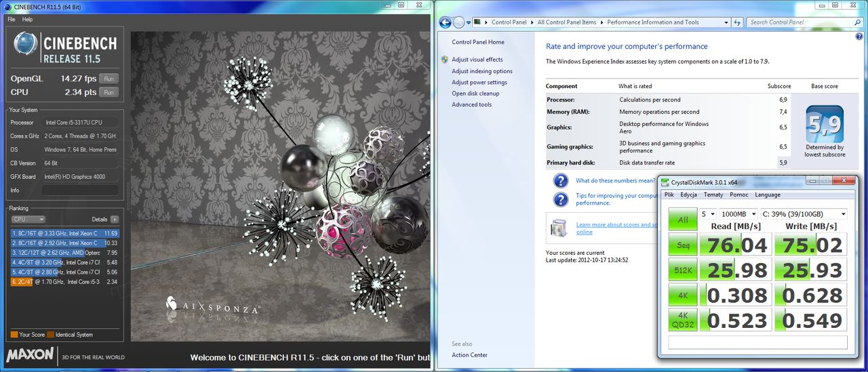Image resolution: width=868 pixels, height=372 pixels.
Task: Open the Edycja menu in CrystalDiskMark
Action: [x=688, y=195]
